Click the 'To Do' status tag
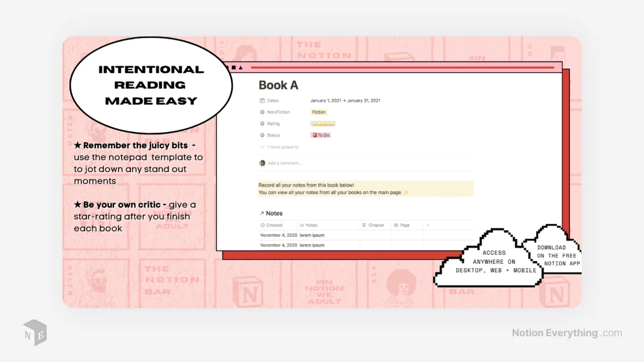 click(x=322, y=135)
